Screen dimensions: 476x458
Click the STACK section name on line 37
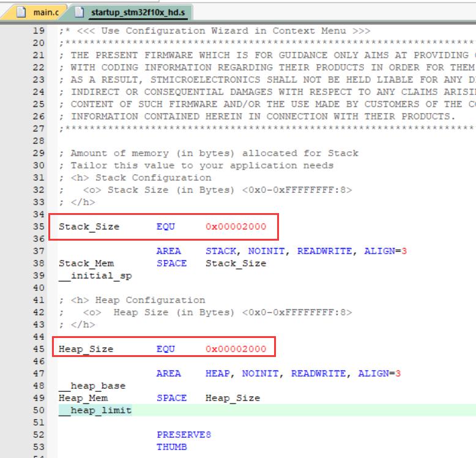(221, 251)
